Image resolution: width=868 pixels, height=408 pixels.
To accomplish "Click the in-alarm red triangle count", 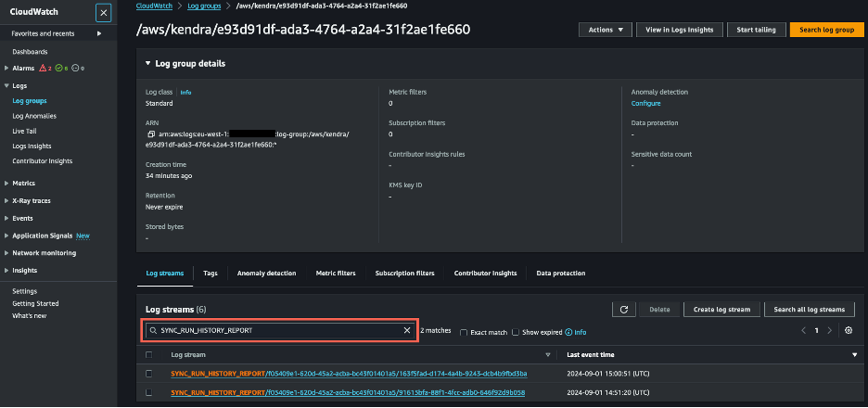I will 45,68.
